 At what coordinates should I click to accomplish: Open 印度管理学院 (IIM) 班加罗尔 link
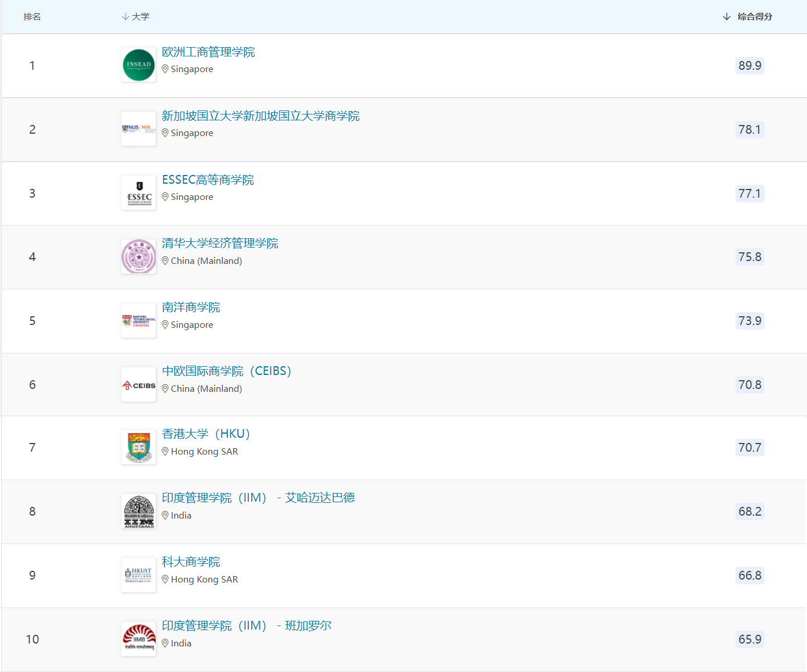point(247,625)
